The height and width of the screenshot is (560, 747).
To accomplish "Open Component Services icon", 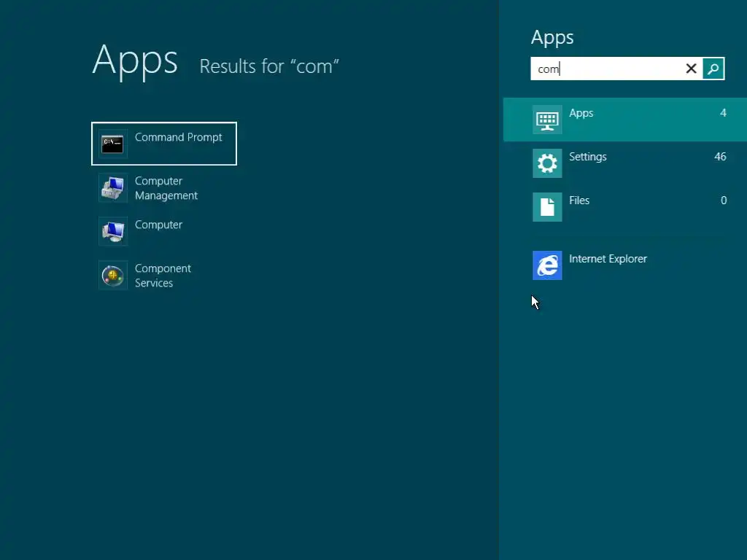I will [113, 275].
